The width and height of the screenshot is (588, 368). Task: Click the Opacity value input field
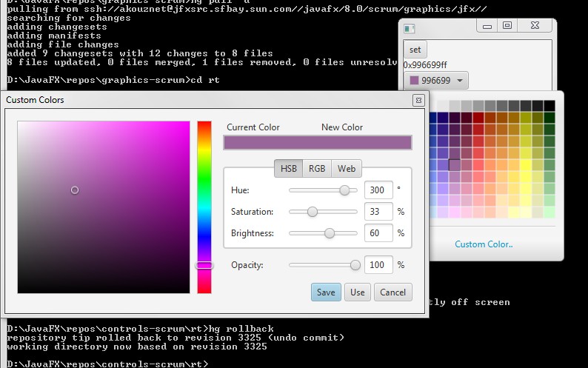point(378,265)
